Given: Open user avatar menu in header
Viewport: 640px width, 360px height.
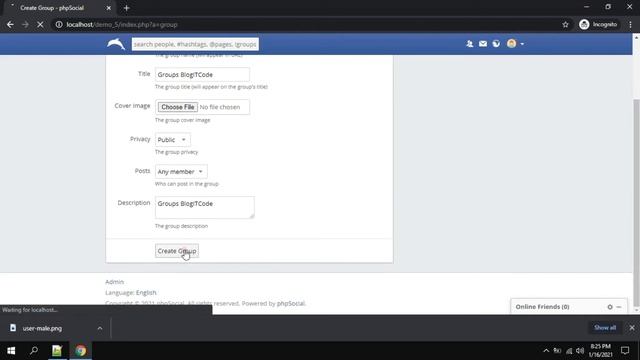Looking at the screenshot, I should pyautogui.click(x=515, y=44).
